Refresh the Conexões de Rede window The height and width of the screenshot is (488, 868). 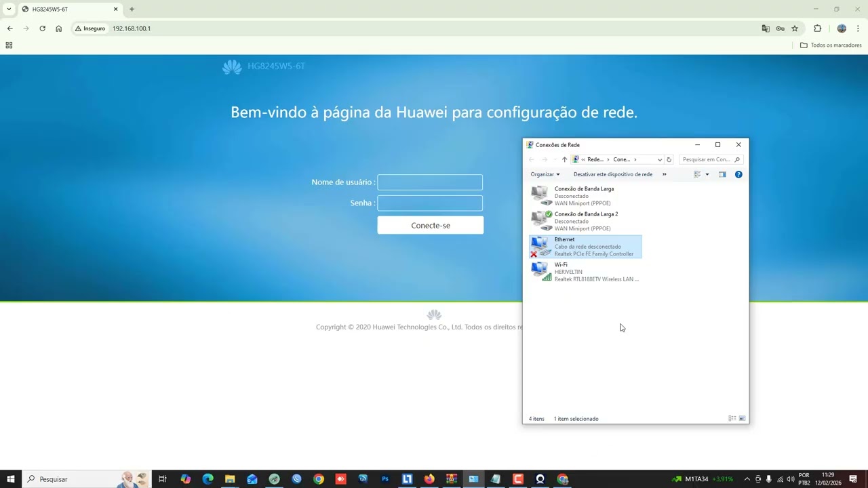[669, 159]
